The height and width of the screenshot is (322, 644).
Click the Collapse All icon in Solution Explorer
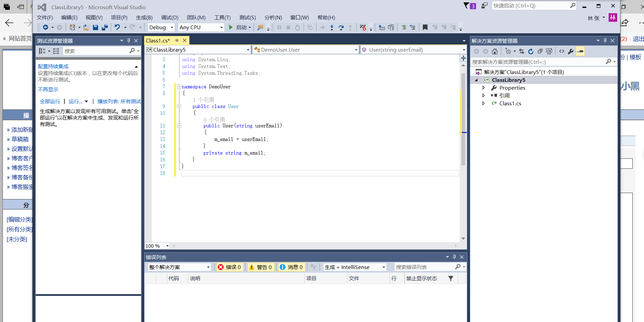coord(540,51)
